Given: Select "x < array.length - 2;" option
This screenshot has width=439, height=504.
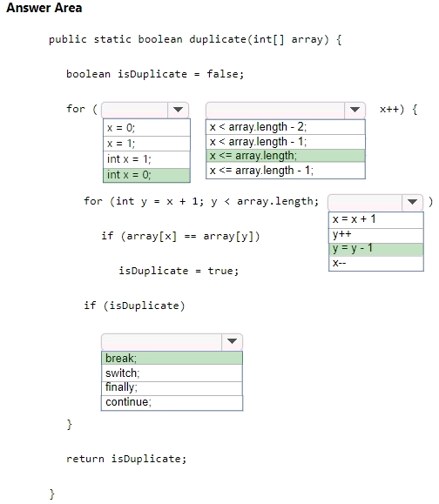Looking at the screenshot, I should [286, 127].
